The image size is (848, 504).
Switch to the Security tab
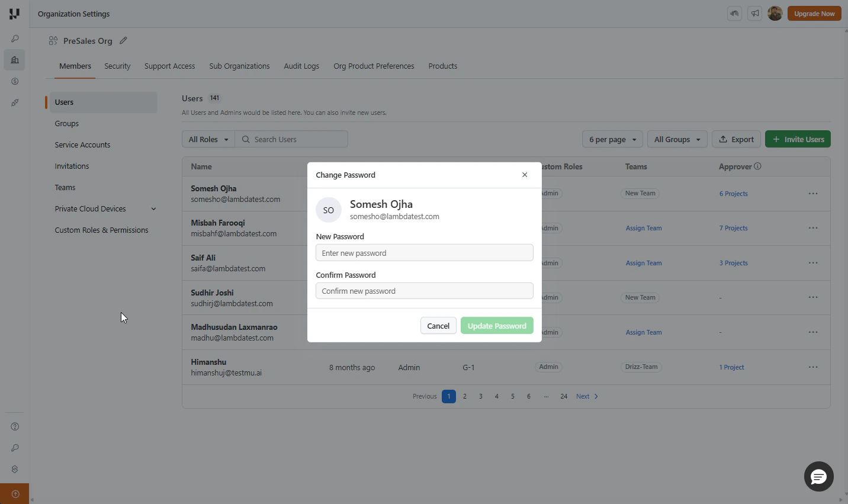[x=117, y=66]
